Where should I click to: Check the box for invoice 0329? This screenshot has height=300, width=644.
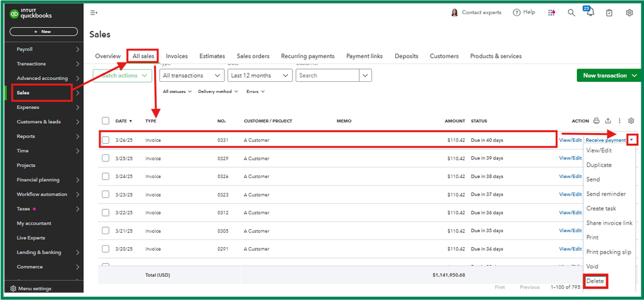[x=106, y=158]
